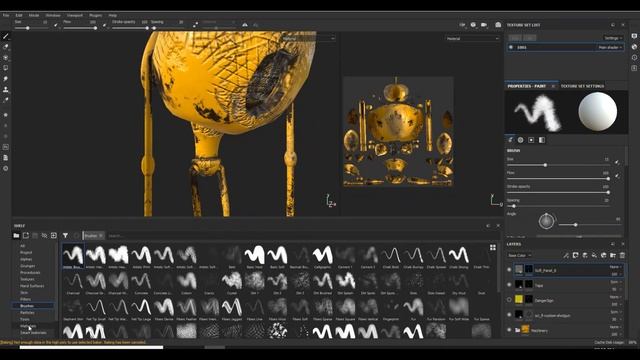The width and height of the screenshot is (640, 360).
Task: Open material tab icon in Properties panel
Action: click(x=542, y=140)
